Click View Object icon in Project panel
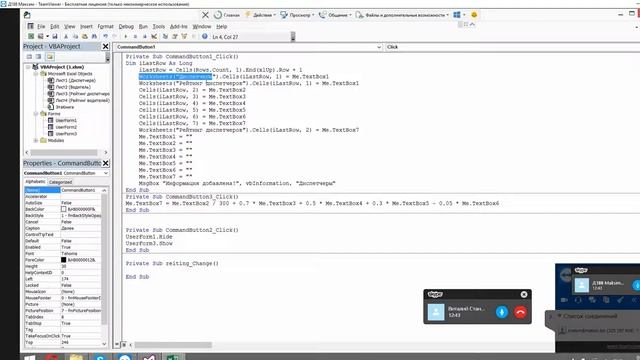Image resolution: width=640 pixels, height=360 pixels. point(39,57)
